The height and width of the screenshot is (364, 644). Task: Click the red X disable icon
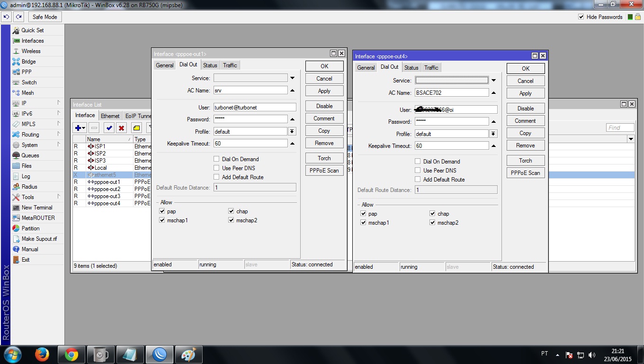[x=121, y=128]
